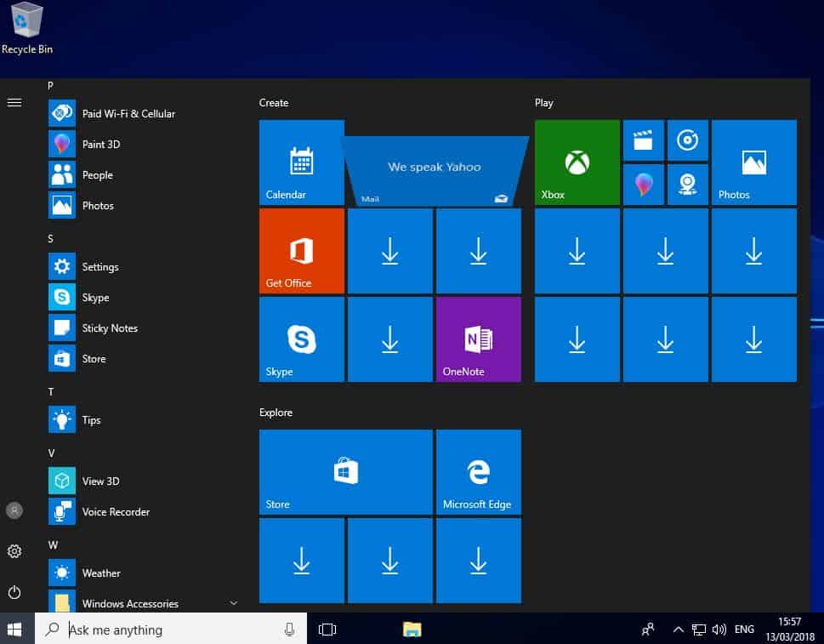
Task: Click the Explore group header
Action: (x=276, y=413)
